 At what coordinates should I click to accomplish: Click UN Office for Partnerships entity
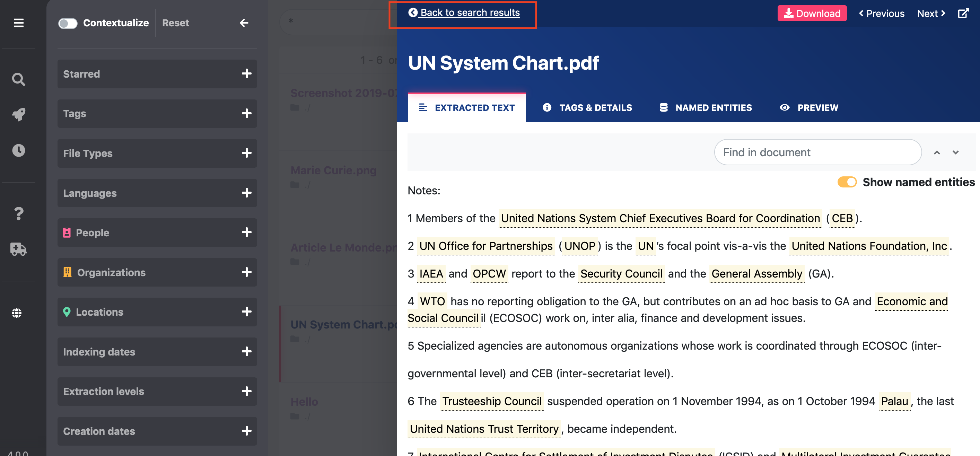(x=486, y=246)
